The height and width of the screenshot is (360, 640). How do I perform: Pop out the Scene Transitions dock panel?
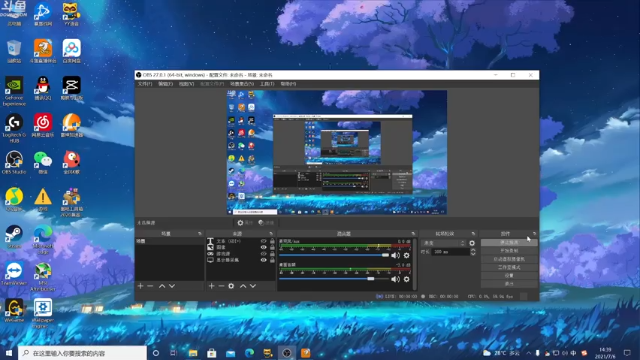pos(473,234)
